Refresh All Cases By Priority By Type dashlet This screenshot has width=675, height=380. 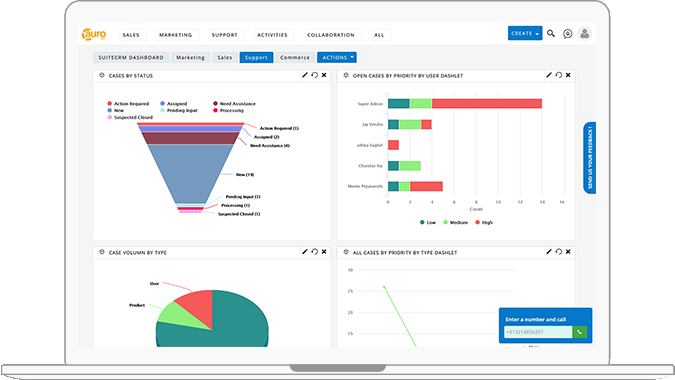559,252
